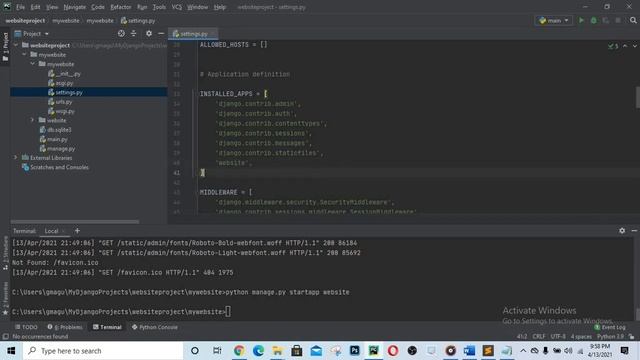Change the Python 3.9 interpreter in status bar
This screenshot has height=360, width=640.
(x=610, y=337)
